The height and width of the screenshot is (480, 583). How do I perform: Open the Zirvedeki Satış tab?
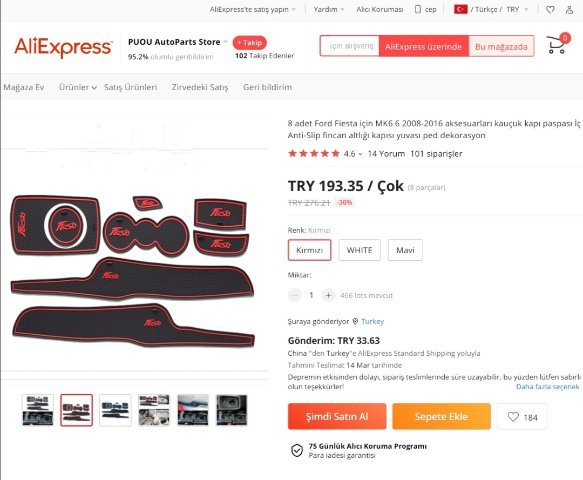pyautogui.click(x=200, y=87)
